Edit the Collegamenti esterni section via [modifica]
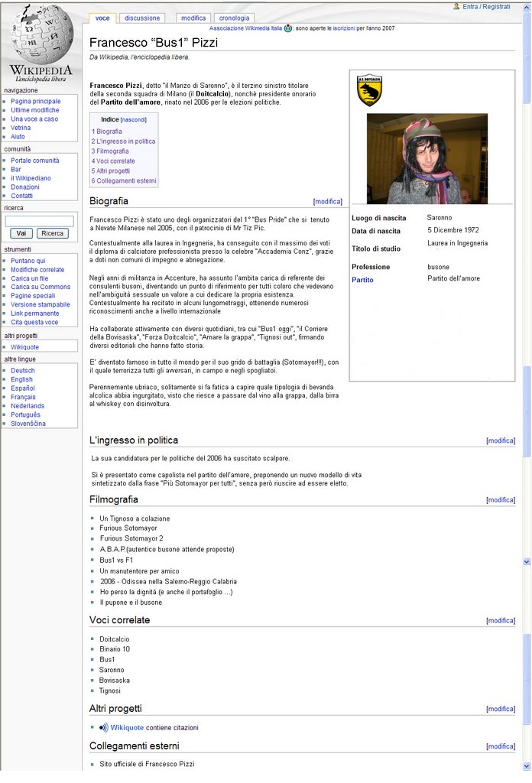Viewport: 532px width, 783px height. point(501,746)
